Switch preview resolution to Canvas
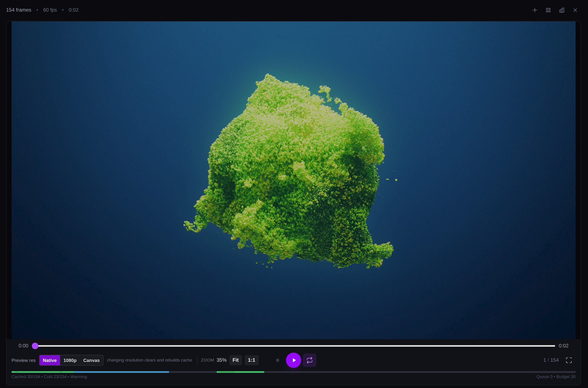The height and width of the screenshot is (388, 588). pyautogui.click(x=91, y=360)
